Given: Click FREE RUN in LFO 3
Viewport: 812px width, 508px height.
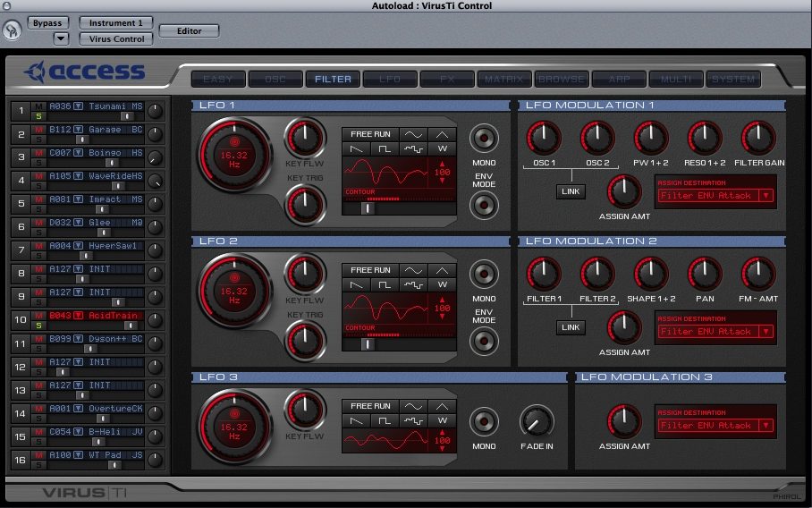Looking at the screenshot, I should point(371,407).
